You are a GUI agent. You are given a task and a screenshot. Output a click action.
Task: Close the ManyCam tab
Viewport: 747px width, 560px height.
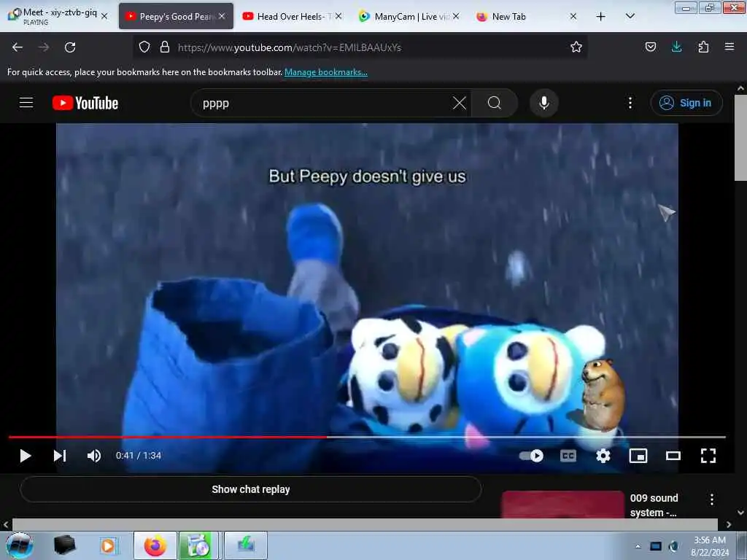pos(456,16)
